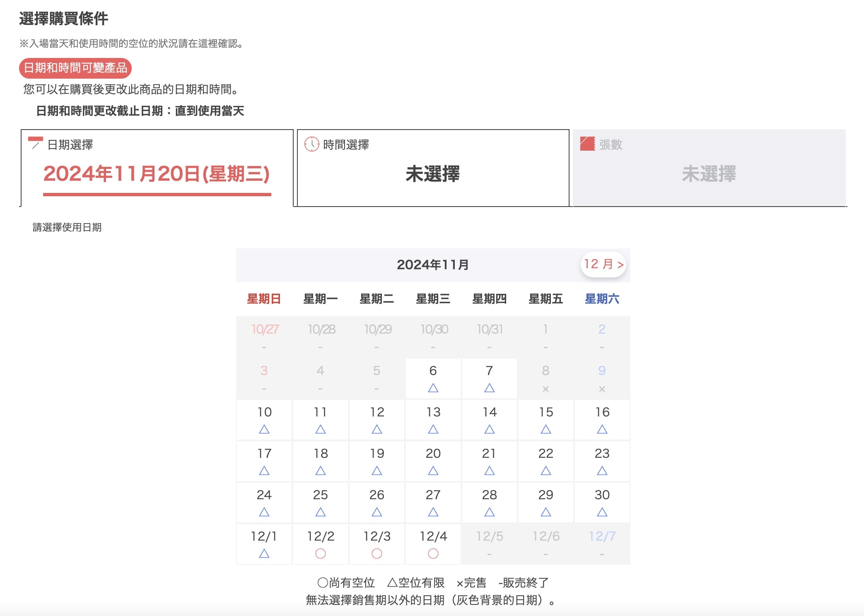Click the calendar icon beside 日期選擇
The width and height of the screenshot is (864, 616).
(x=35, y=143)
